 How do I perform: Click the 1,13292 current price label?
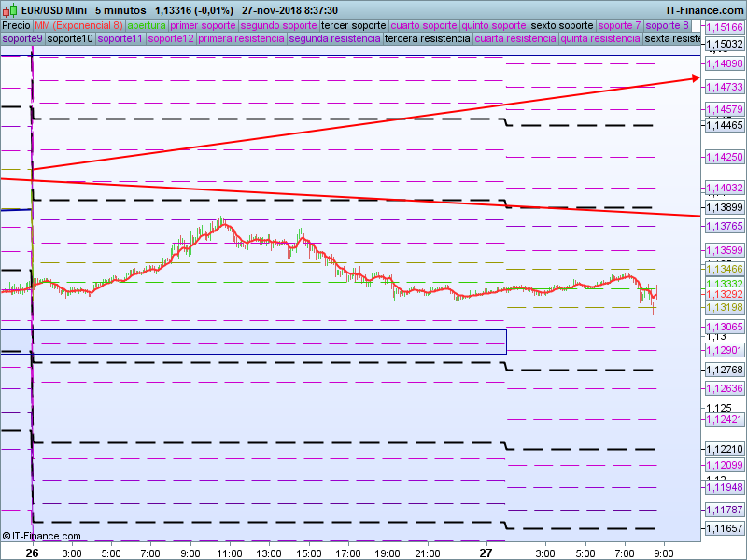pos(724,293)
